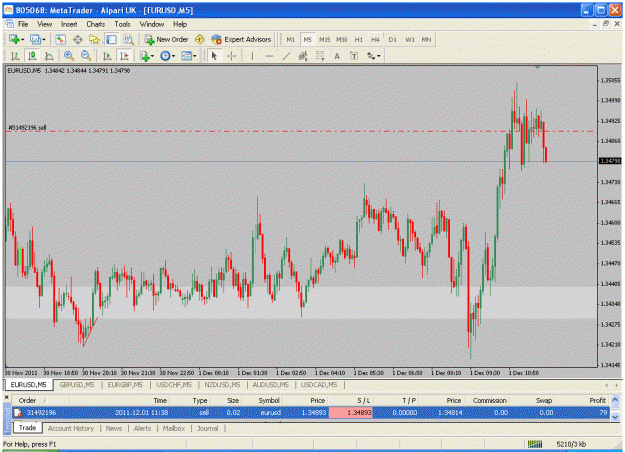The image size is (625, 452).
Task: Switch chart to Line Chart mode
Action: [x=49, y=56]
